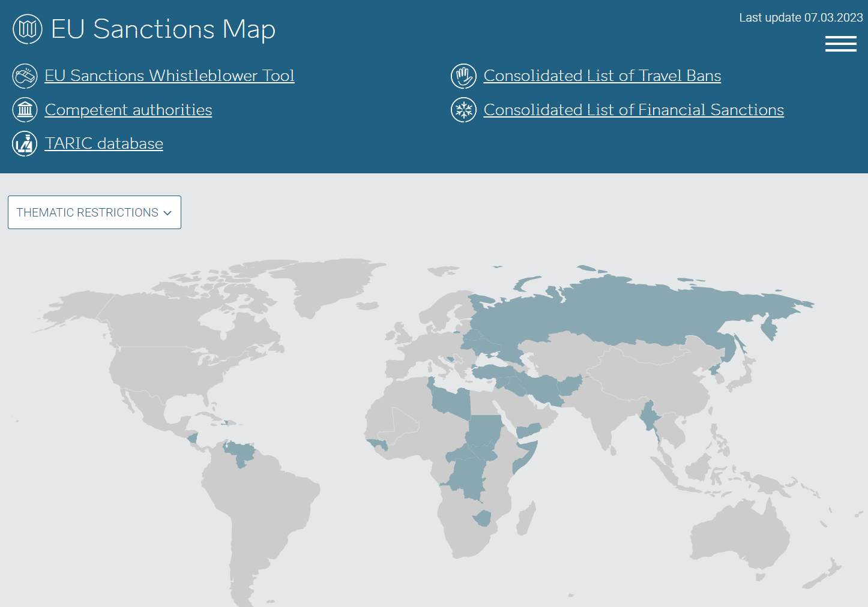Expand the Thematic Restrictions dropdown

[x=94, y=212]
